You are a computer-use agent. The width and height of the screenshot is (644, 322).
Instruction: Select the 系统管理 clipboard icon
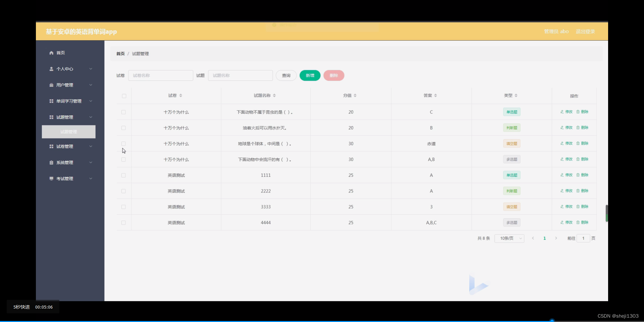[x=51, y=162]
